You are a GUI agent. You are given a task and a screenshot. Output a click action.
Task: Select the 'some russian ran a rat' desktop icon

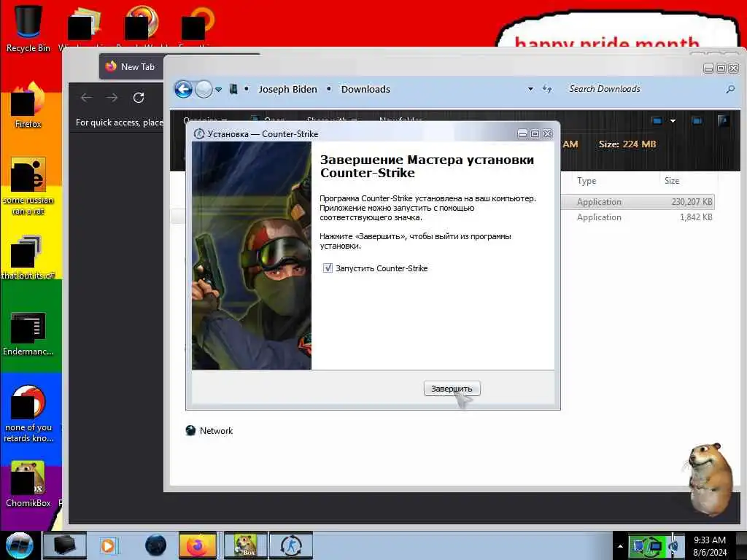pos(28,186)
